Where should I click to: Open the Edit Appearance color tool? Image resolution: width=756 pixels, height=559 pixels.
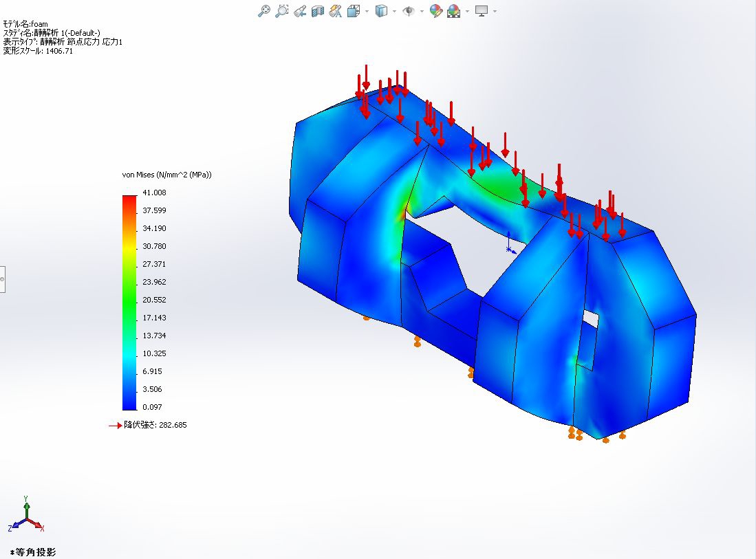[x=435, y=11]
